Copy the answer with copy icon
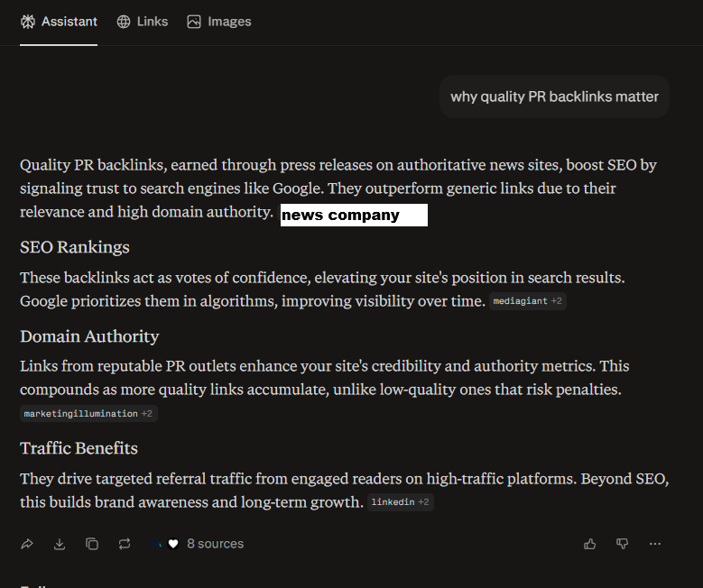The height and width of the screenshot is (588, 703). pos(92,544)
